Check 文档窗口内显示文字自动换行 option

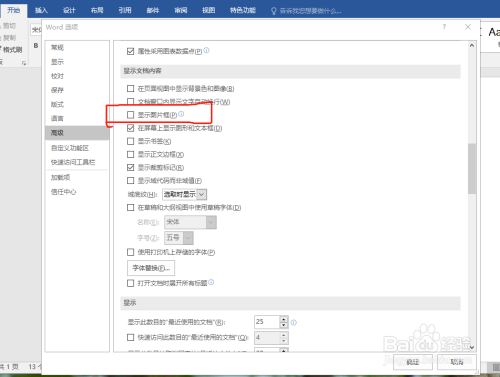130,102
